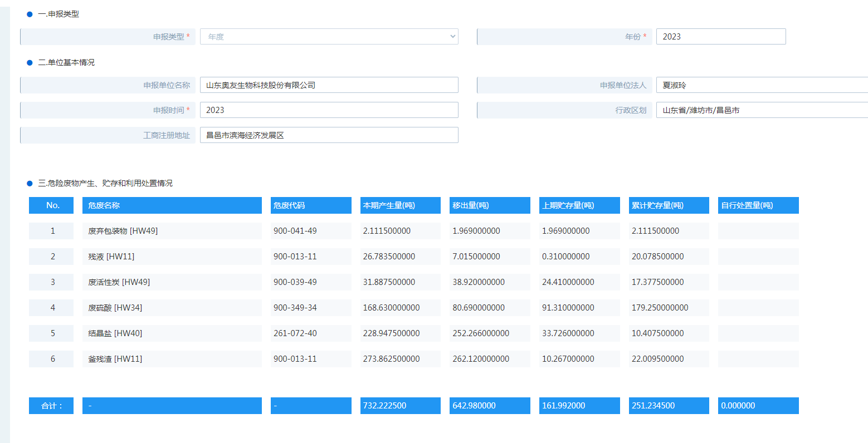Focus the 申报单位名称 input field
The height and width of the screenshot is (443, 868).
click(329, 85)
